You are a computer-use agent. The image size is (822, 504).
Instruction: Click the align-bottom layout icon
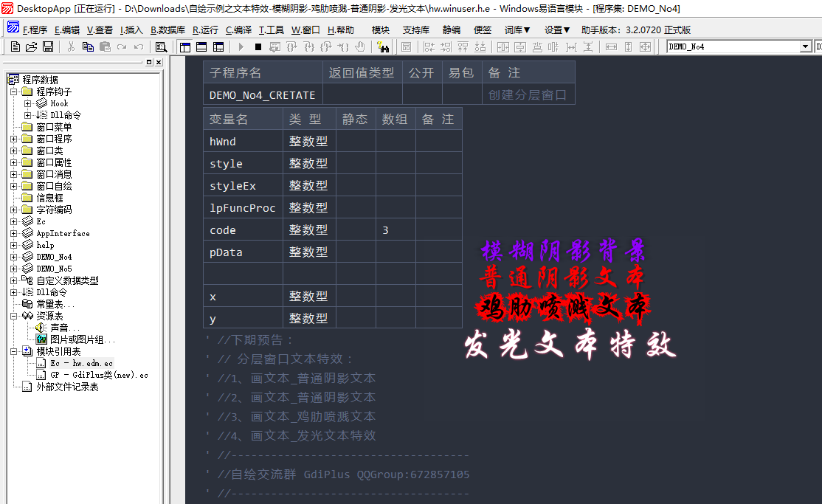point(480,46)
